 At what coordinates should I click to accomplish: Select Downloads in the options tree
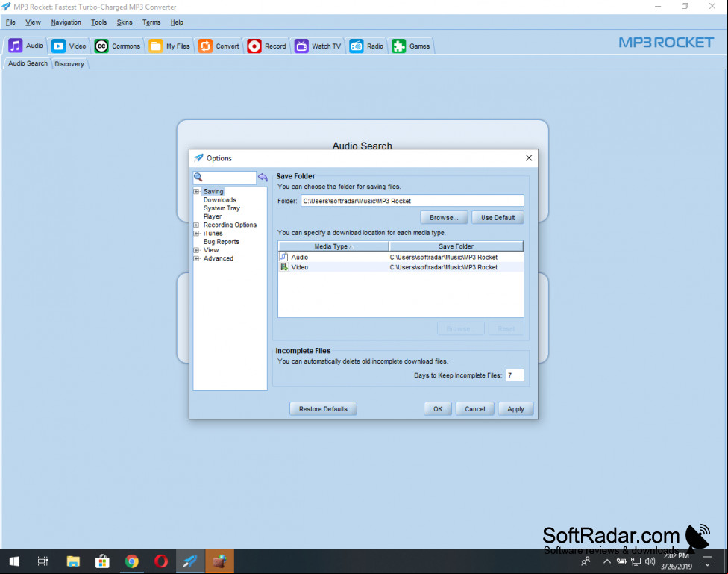[219, 200]
